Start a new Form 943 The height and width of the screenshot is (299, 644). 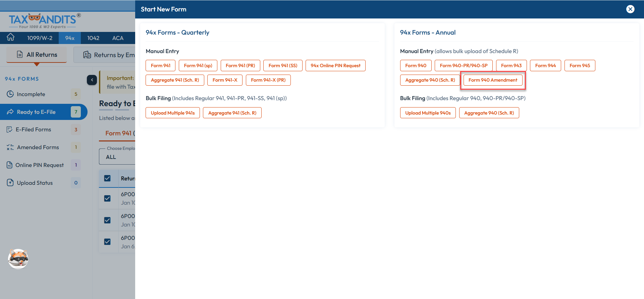(x=511, y=66)
